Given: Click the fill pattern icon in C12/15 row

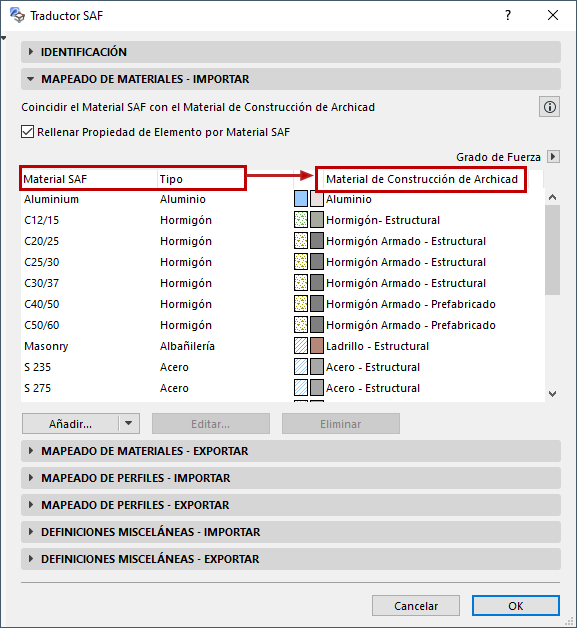Looking at the screenshot, I should (301, 220).
